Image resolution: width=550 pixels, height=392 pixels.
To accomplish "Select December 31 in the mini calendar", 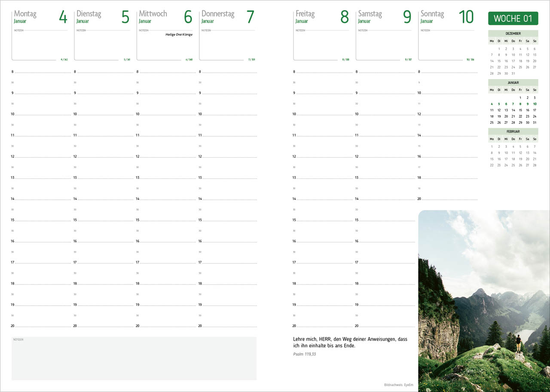I will coord(513,73).
